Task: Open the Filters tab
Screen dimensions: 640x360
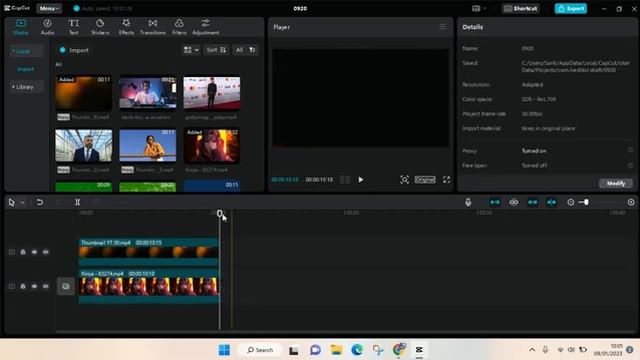Action: click(179, 27)
